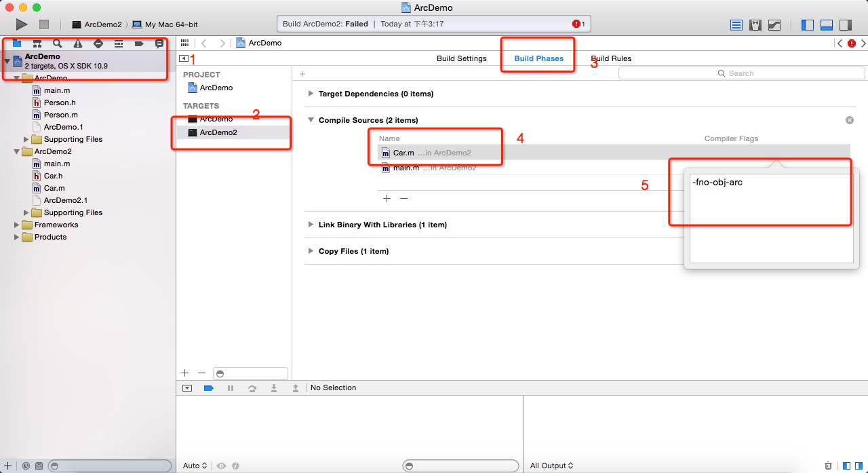Jump to the previous issue arrow
This screenshot has height=473, width=868.
840,43
